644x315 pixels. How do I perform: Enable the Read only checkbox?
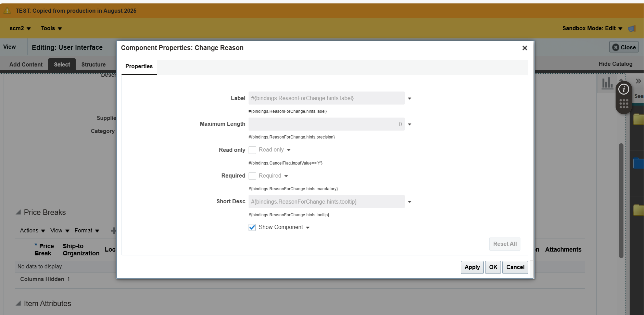tap(252, 150)
